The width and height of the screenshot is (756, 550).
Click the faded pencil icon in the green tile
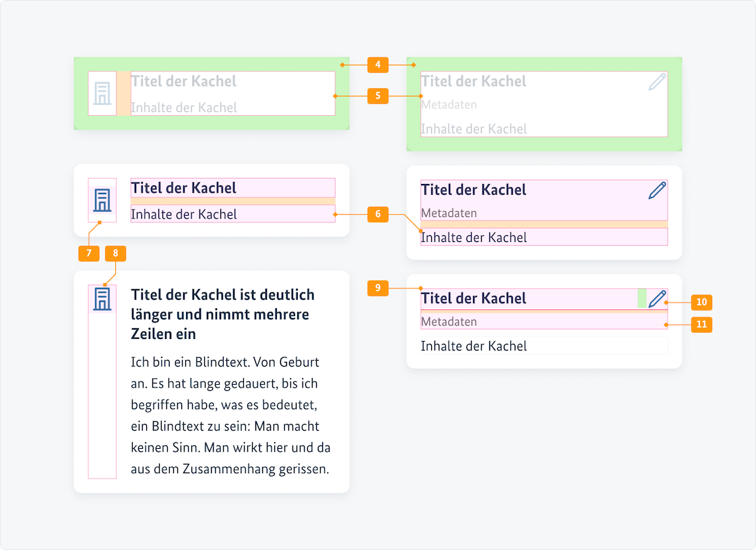tap(657, 82)
